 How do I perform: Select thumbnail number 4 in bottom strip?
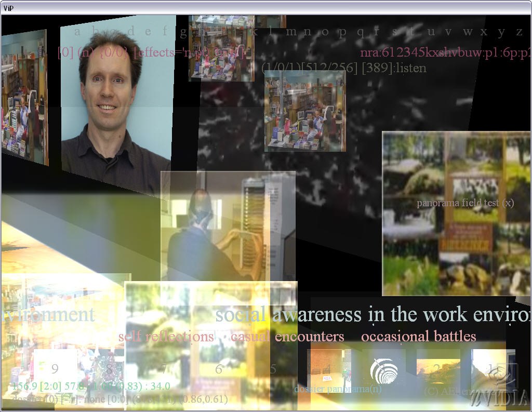coord(327,369)
